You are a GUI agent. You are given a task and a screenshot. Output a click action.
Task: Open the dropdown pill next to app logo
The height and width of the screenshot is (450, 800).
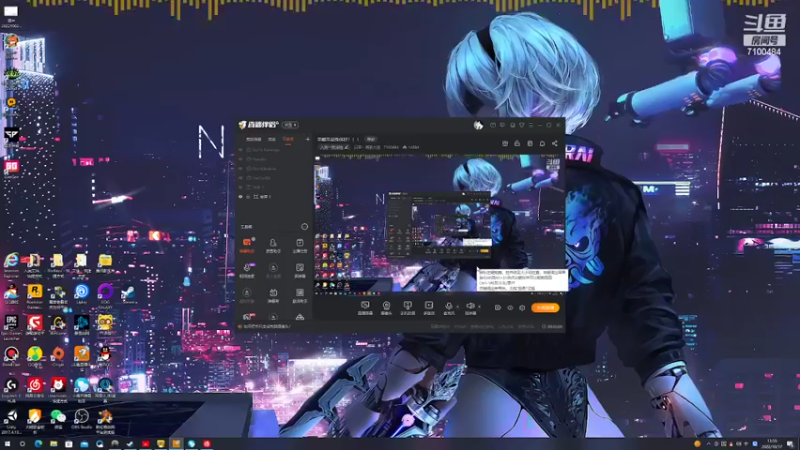pyautogui.click(x=291, y=125)
